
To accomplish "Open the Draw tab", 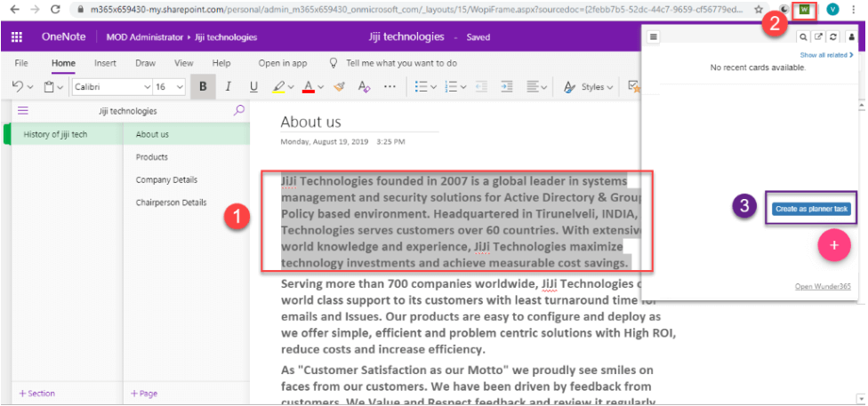I will (x=145, y=63).
